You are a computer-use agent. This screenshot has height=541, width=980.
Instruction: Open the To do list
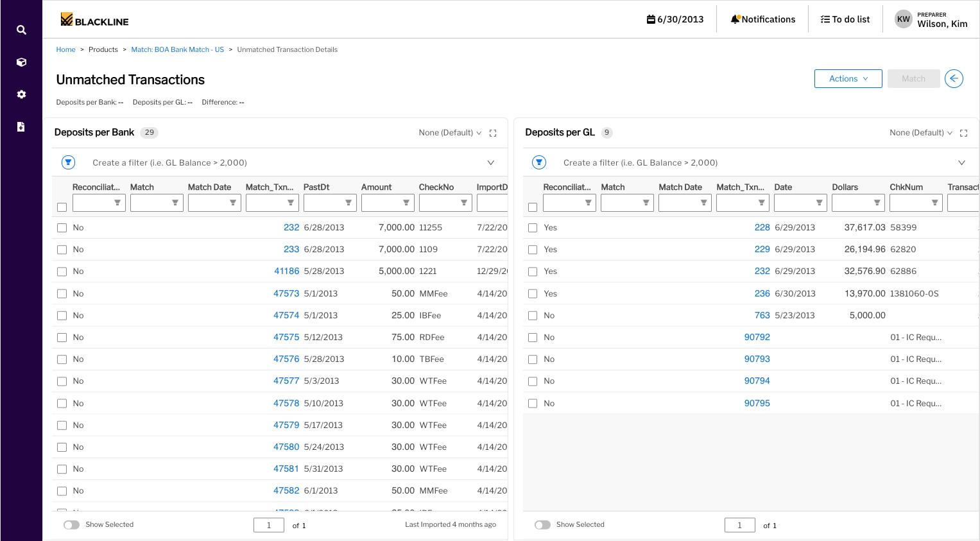(845, 19)
